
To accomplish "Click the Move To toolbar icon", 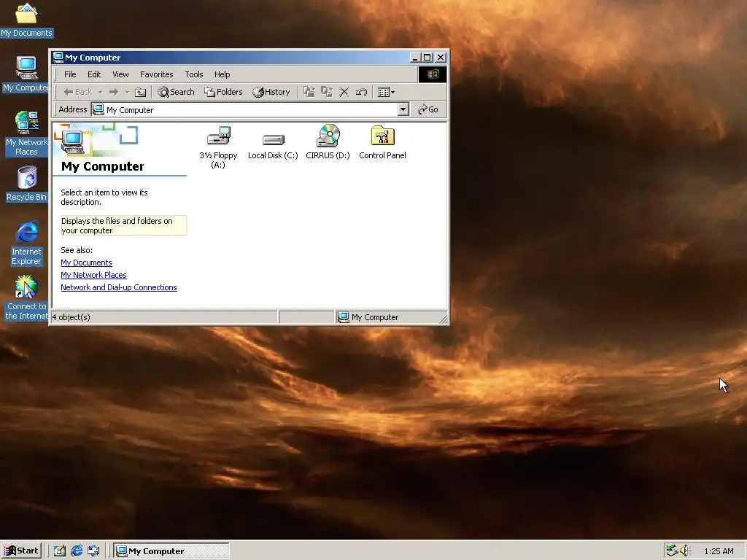I will (x=309, y=92).
